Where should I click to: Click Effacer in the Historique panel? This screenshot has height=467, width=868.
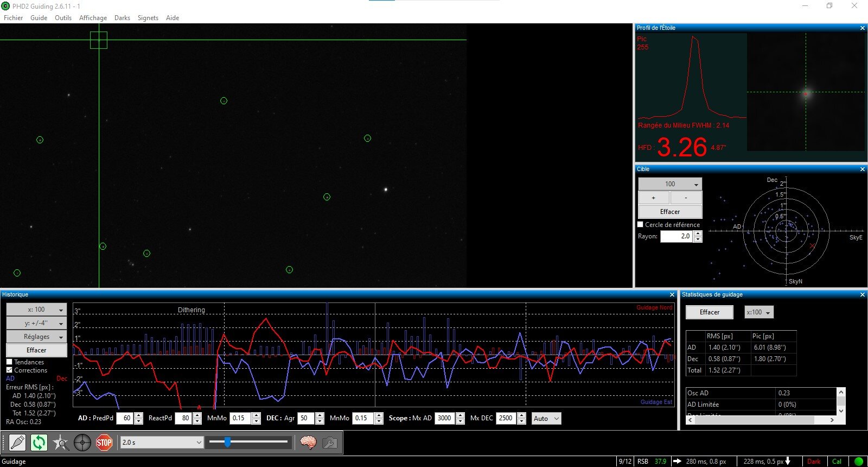coord(36,350)
